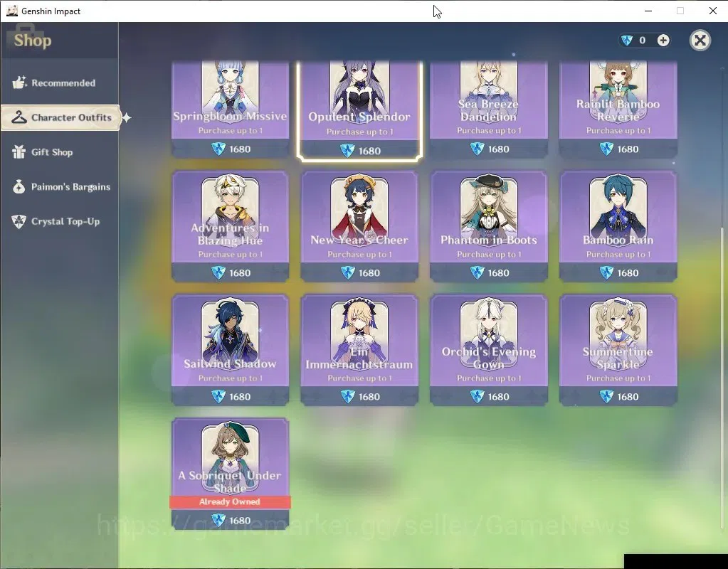Viewport: 728px width, 569px height.
Task: Select the Character Outfits tab
Action: (61, 117)
